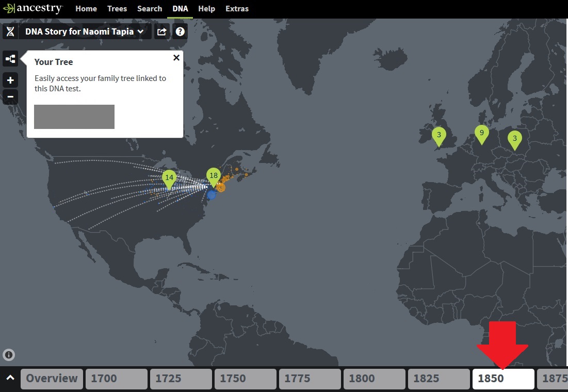The width and height of the screenshot is (568, 392).
Task: Open the share DNA Story icon
Action: click(162, 31)
